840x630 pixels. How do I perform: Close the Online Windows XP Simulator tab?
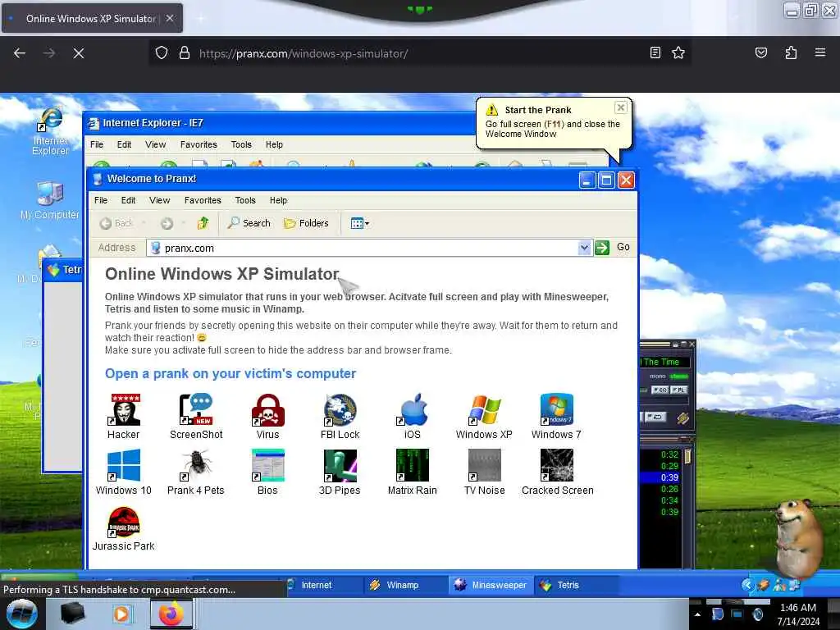(170, 18)
